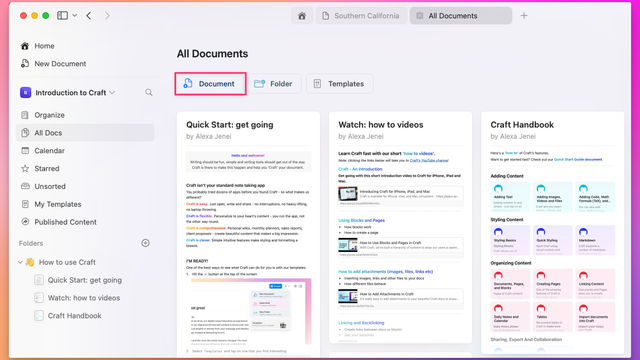640x360 pixels.
Task: Click the Craft - An introduction link
Action: click(360, 169)
